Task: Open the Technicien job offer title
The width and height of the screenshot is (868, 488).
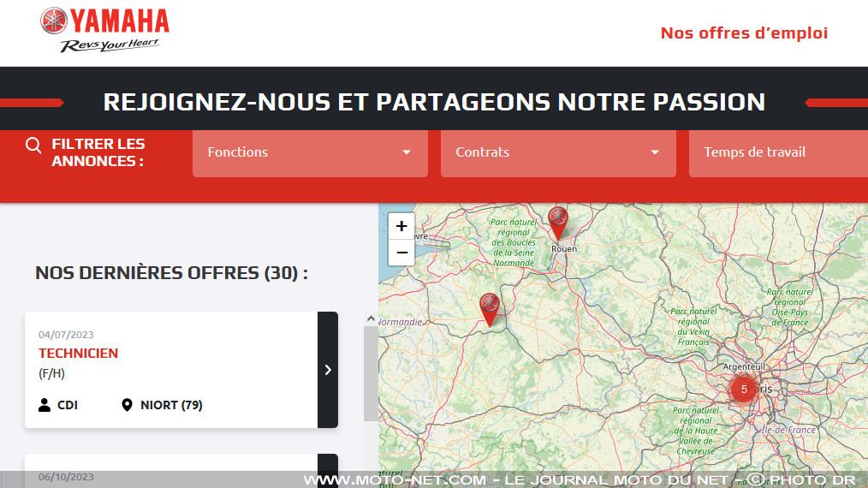Action: coord(78,353)
